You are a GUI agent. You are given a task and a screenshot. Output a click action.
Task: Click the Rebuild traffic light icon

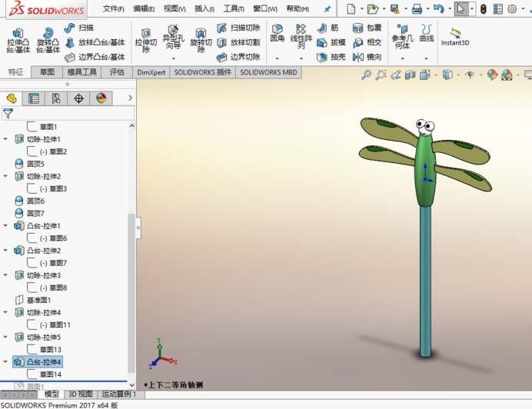coord(484,9)
